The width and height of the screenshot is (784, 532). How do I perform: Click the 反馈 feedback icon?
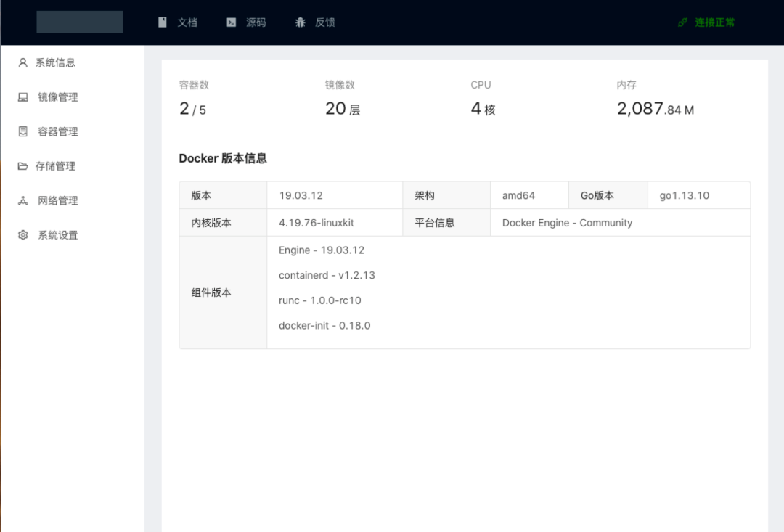tap(300, 22)
